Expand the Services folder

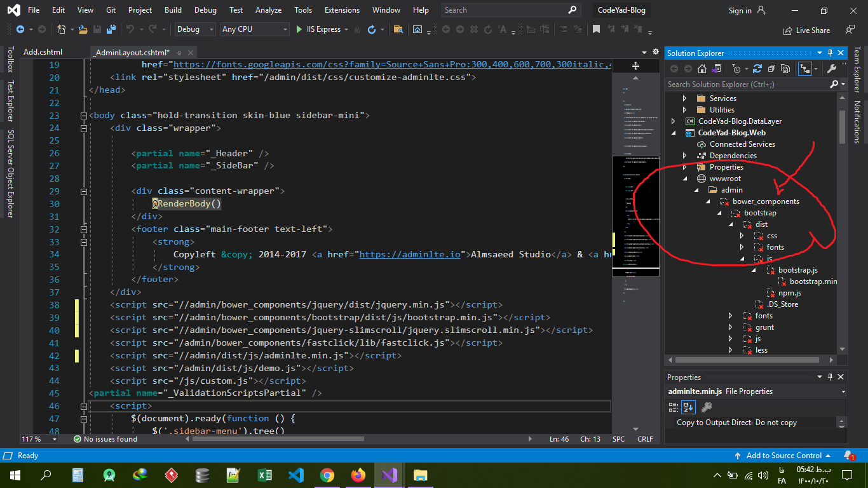pos(685,98)
